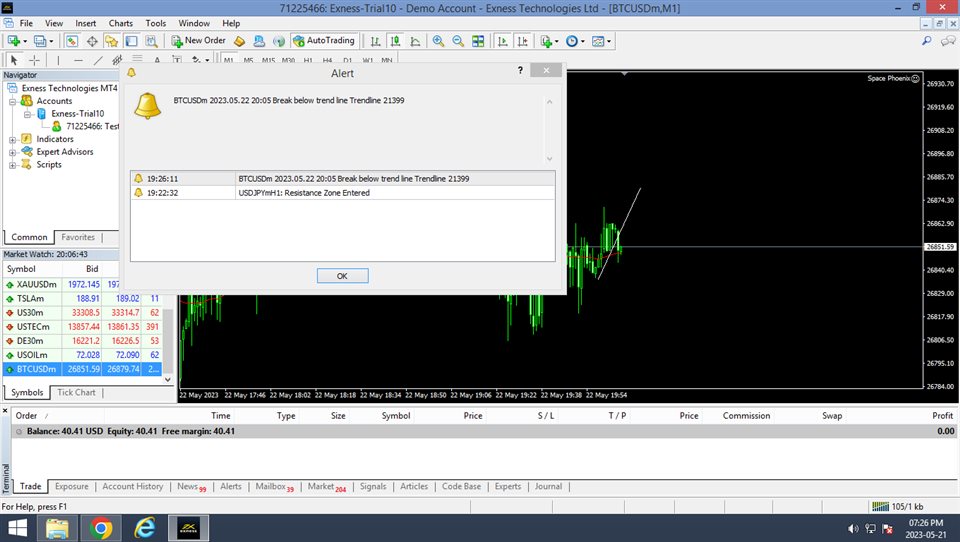Open the Strategy Tester magnifier icon
Viewport: 960px width, 542px height.
[x=151, y=41]
